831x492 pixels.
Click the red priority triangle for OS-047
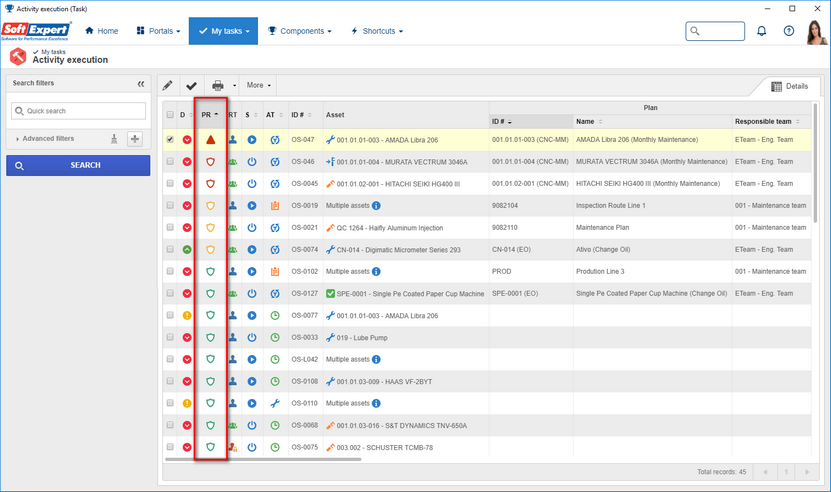coord(210,139)
